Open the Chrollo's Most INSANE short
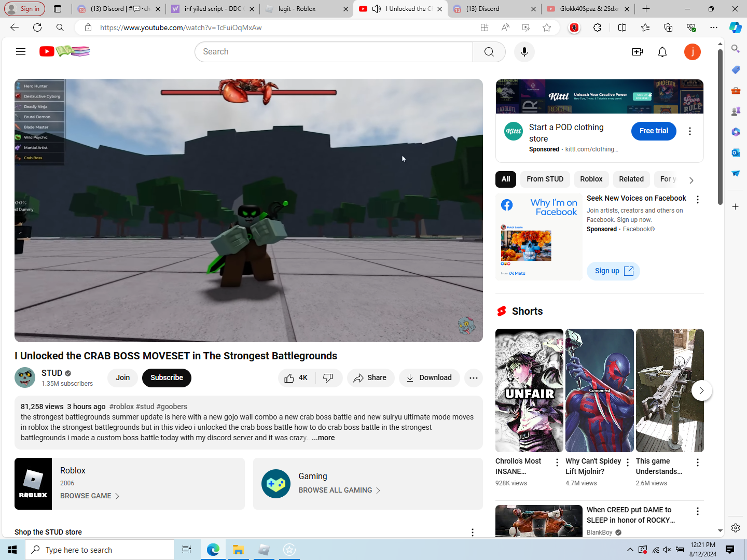 (x=529, y=390)
